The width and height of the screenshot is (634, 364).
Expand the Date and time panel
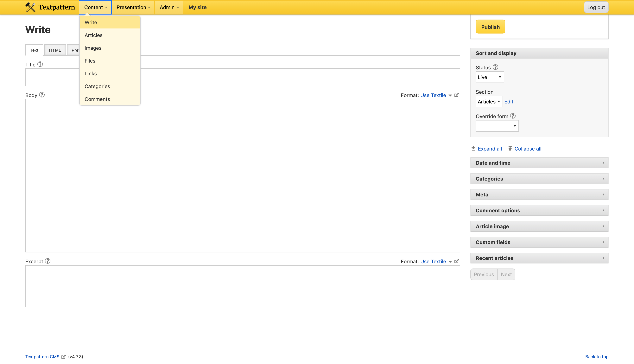click(539, 163)
